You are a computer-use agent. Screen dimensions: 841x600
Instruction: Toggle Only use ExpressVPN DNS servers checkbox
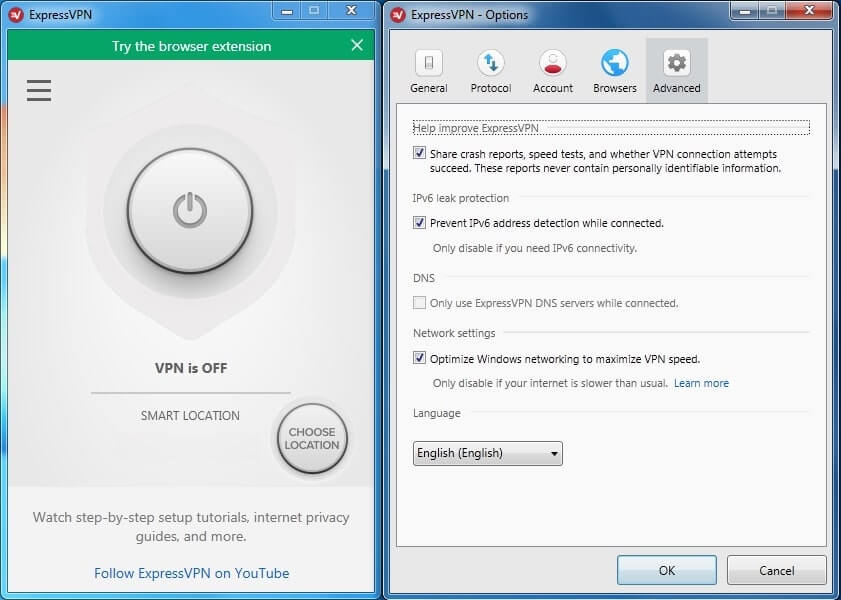419,302
